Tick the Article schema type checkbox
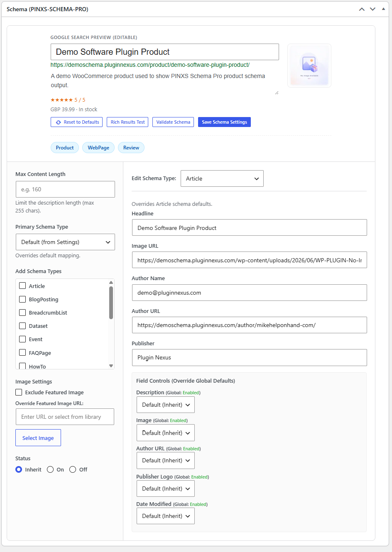 click(x=23, y=286)
